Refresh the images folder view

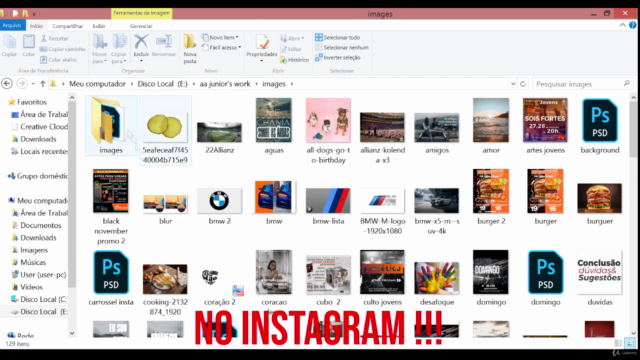point(523,84)
